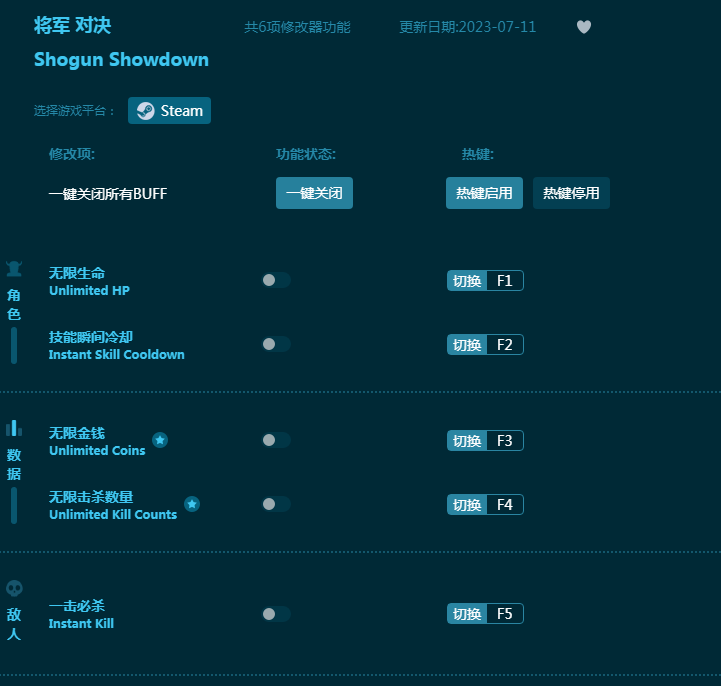Click the heart favorite icon
This screenshot has width=721, height=686.
(x=584, y=27)
